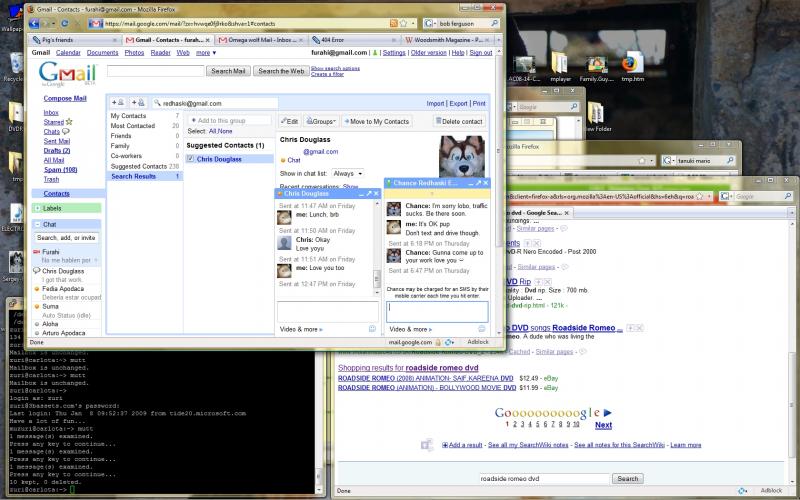The width and height of the screenshot is (800, 500).
Task: Click the add new contact icon
Action: click(117, 102)
